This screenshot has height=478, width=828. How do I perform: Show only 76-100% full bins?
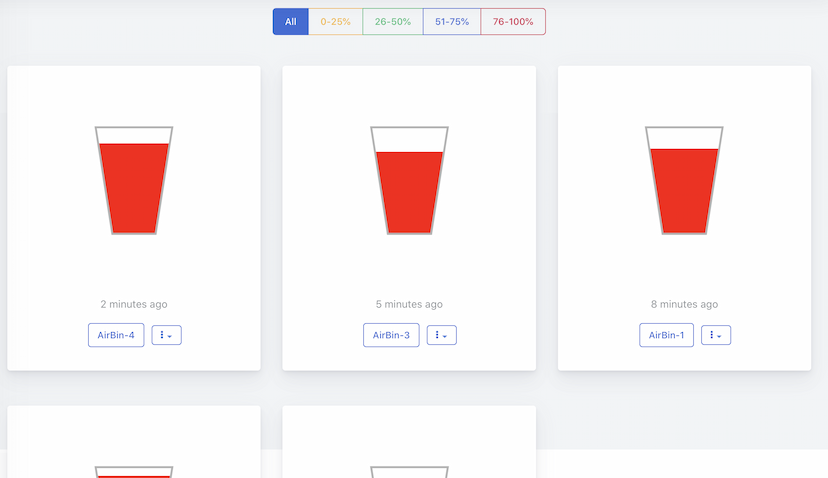tap(513, 22)
